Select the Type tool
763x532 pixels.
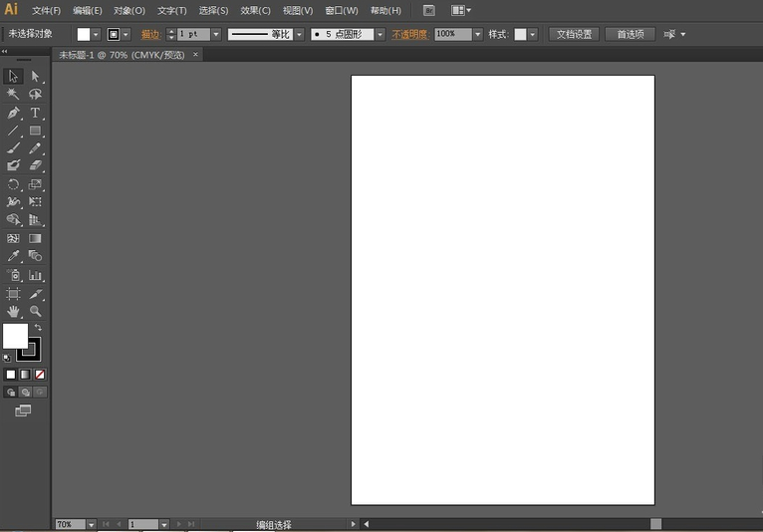click(x=35, y=113)
